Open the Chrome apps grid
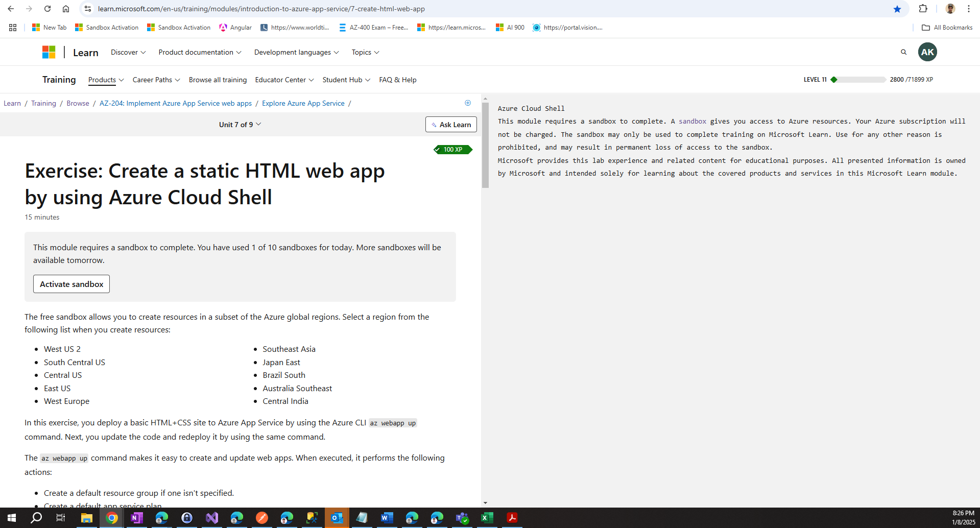The height and width of the screenshot is (528, 980). (x=13, y=28)
